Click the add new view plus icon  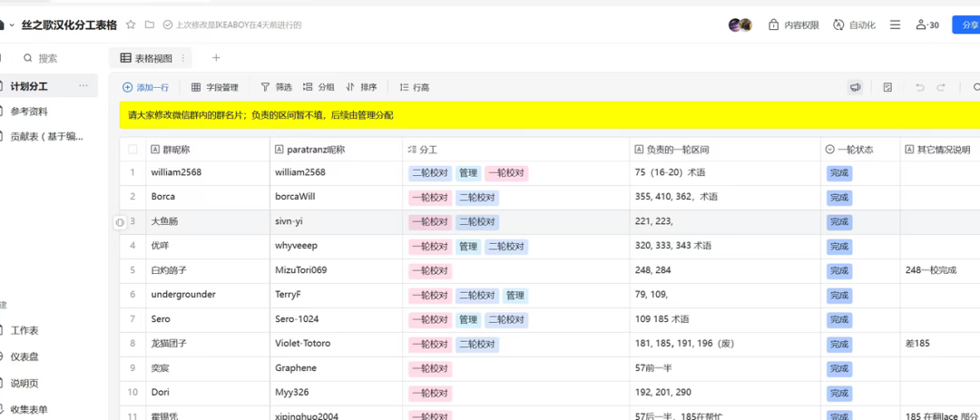point(216,58)
